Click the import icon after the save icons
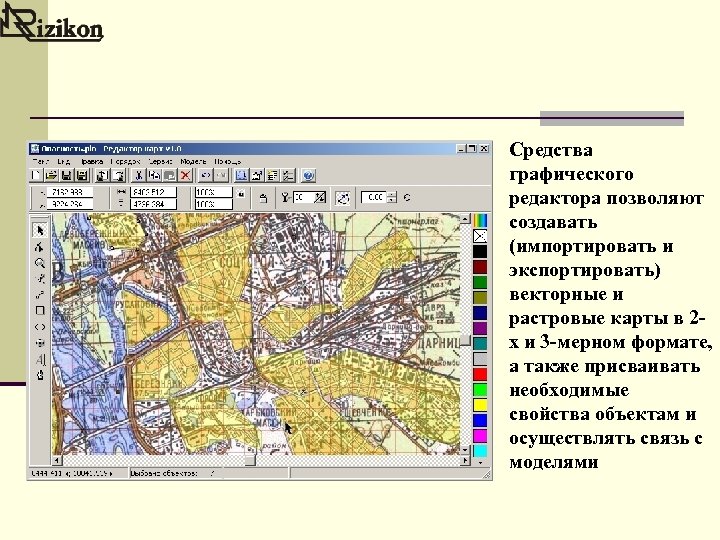Screen dimensions: 720x540 point(102,175)
